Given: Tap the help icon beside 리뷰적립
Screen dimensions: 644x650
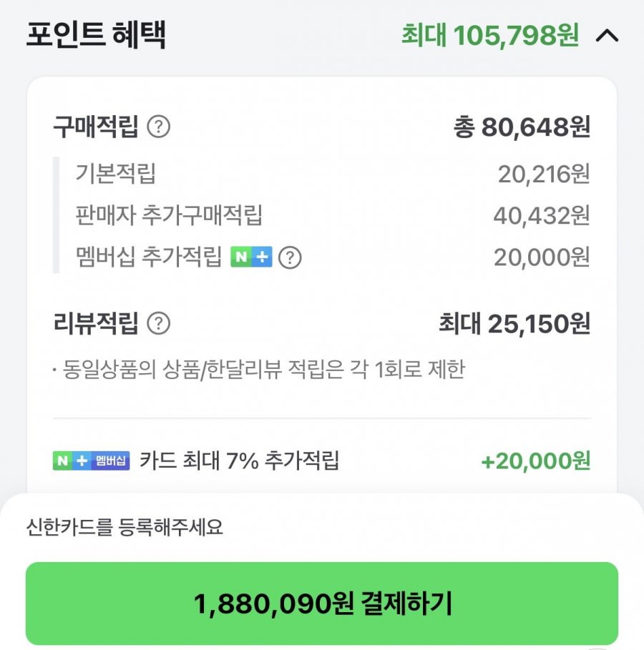Looking at the screenshot, I should (158, 324).
